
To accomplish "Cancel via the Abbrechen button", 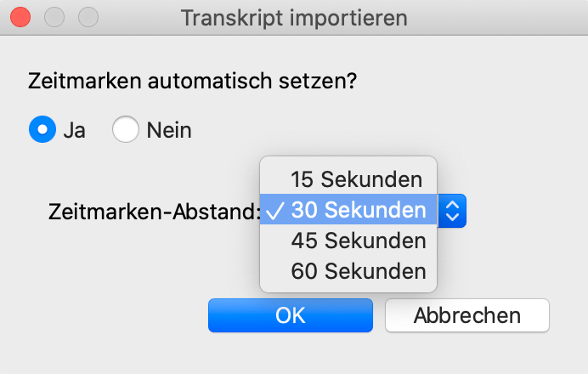I will click(x=466, y=315).
